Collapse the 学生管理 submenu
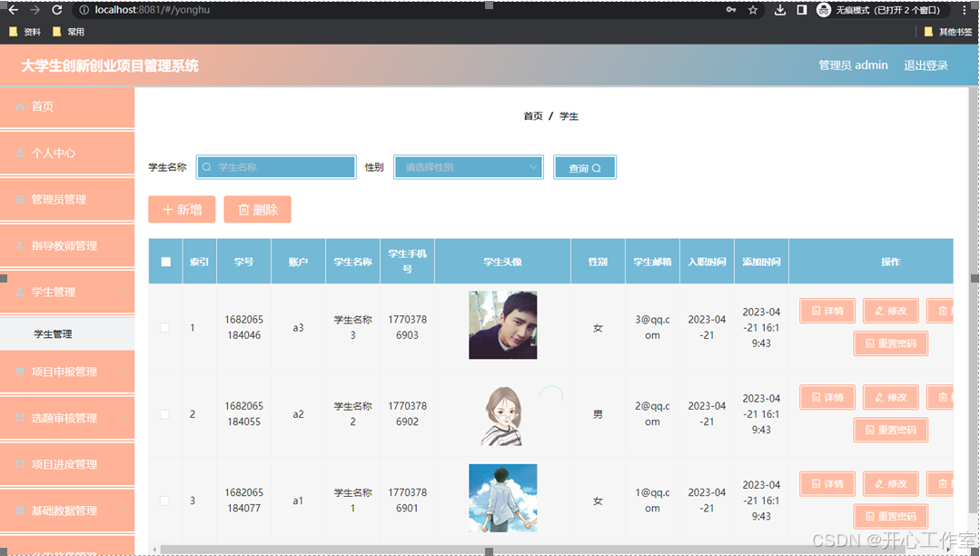The height and width of the screenshot is (556, 980). coord(68,292)
